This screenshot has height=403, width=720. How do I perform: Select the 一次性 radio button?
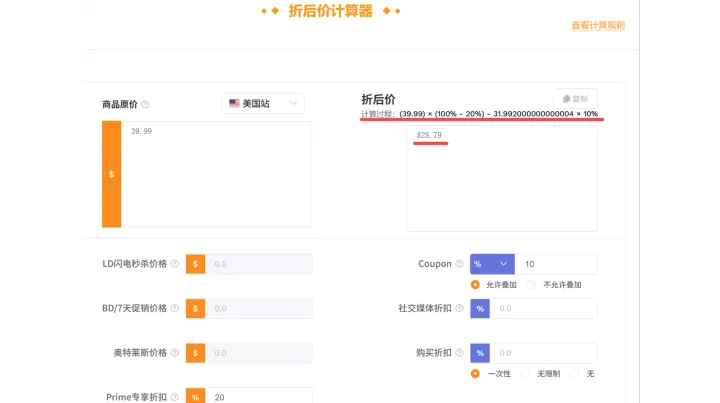(x=475, y=374)
